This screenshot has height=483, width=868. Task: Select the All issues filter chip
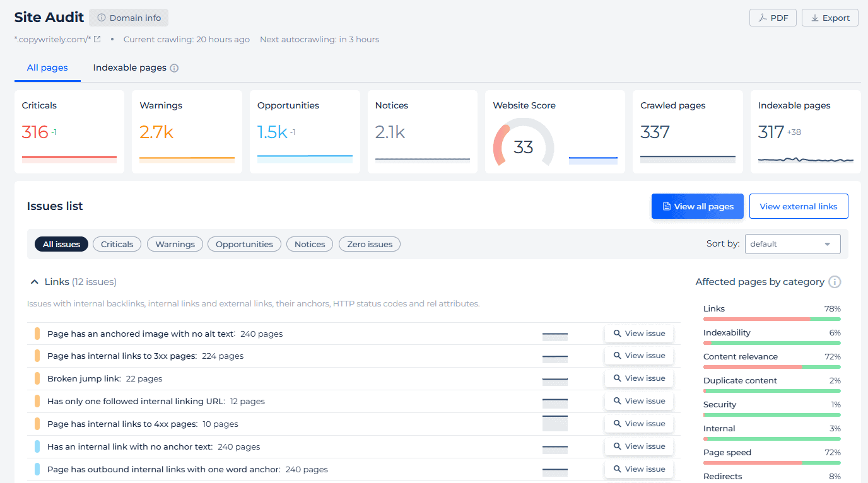pos(61,244)
